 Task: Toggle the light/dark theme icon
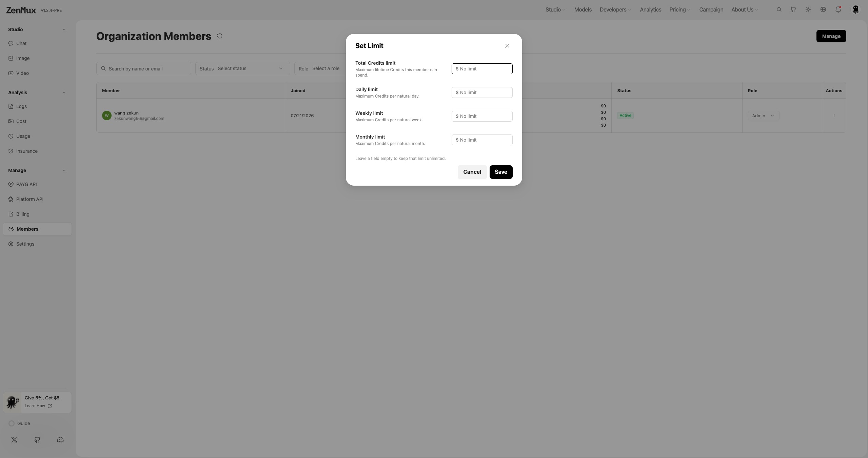click(808, 9)
